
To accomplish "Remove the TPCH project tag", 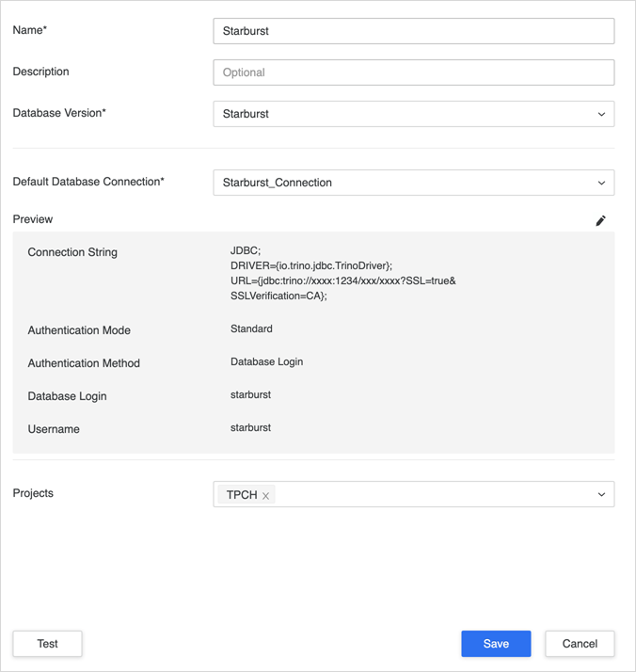I will (265, 496).
